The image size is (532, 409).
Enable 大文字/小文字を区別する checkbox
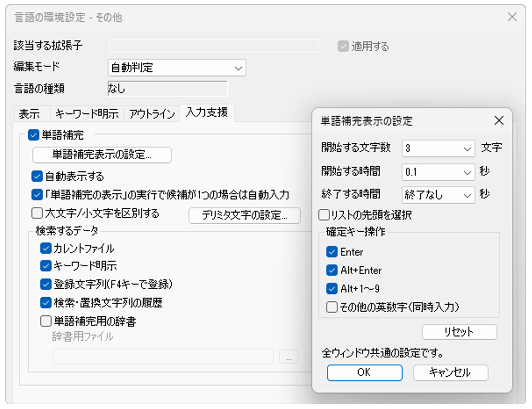point(37,214)
